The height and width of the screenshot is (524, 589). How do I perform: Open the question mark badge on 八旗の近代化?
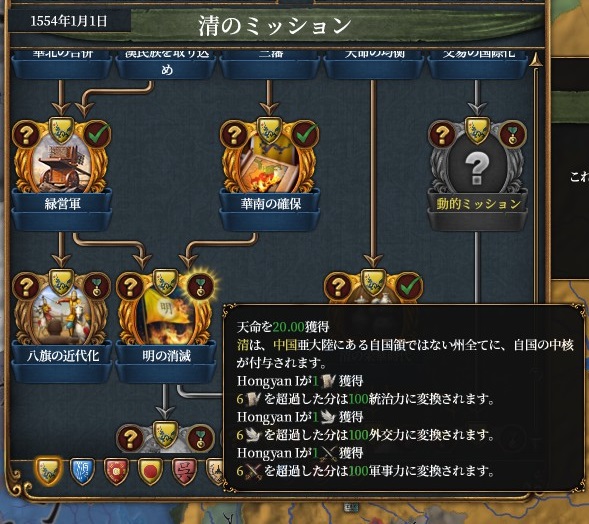(x=26, y=287)
